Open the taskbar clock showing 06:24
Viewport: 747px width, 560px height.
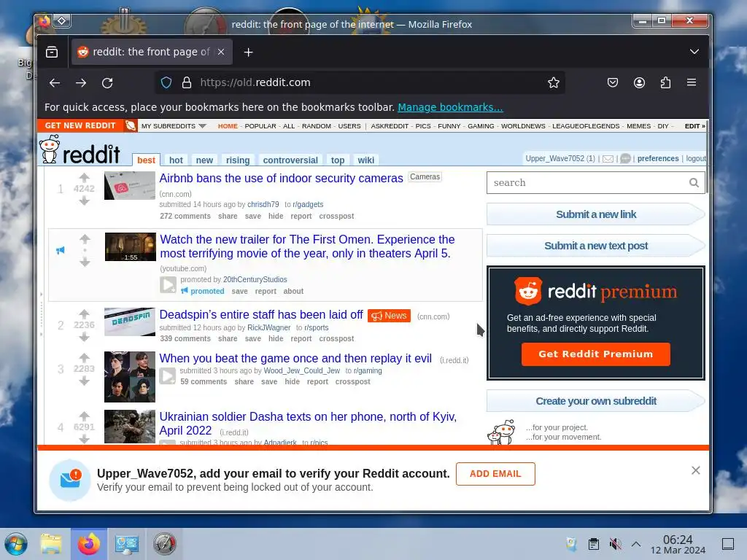[x=678, y=544]
